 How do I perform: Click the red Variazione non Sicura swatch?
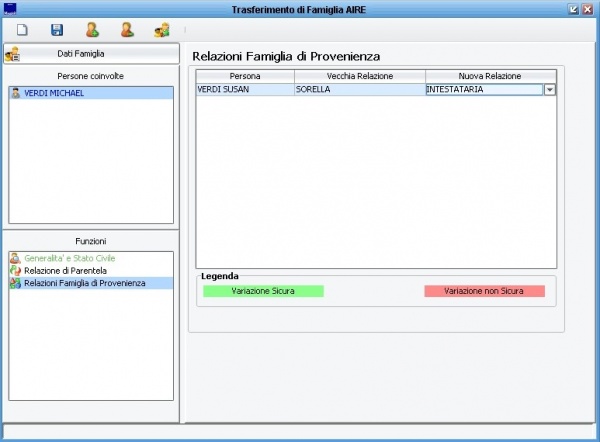pos(484,291)
